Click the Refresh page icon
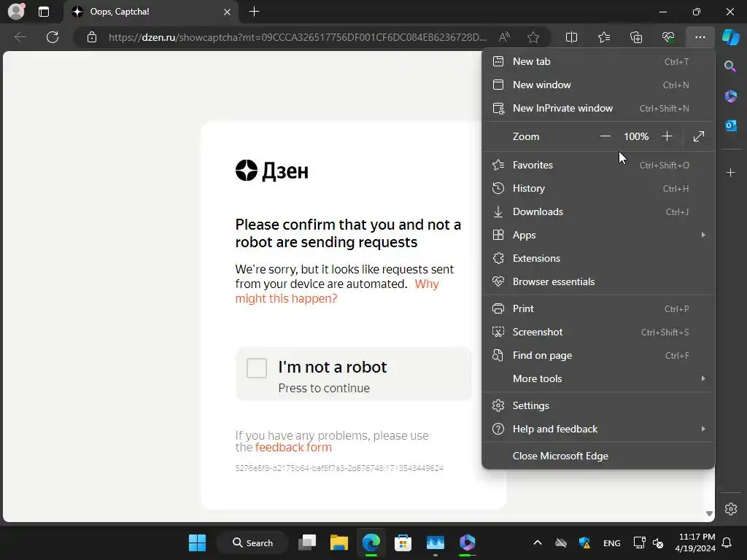 coord(53,37)
